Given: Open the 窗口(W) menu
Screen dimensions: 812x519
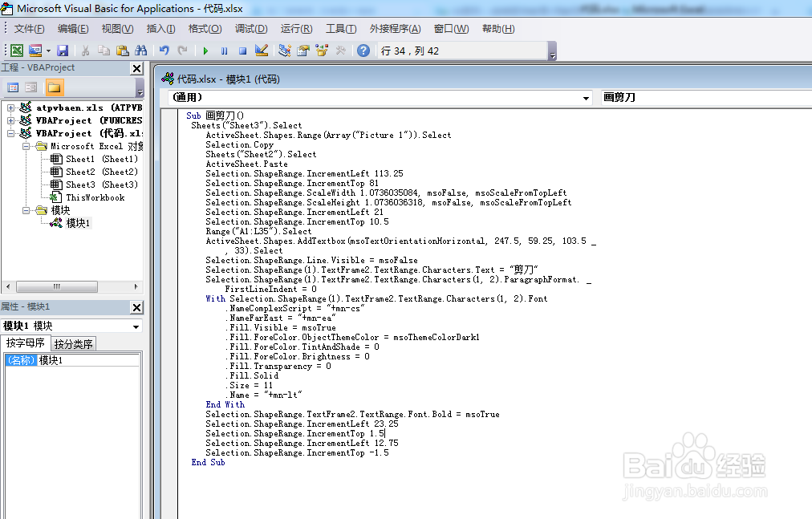Looking at the screenshot, I should click(451, 29).
